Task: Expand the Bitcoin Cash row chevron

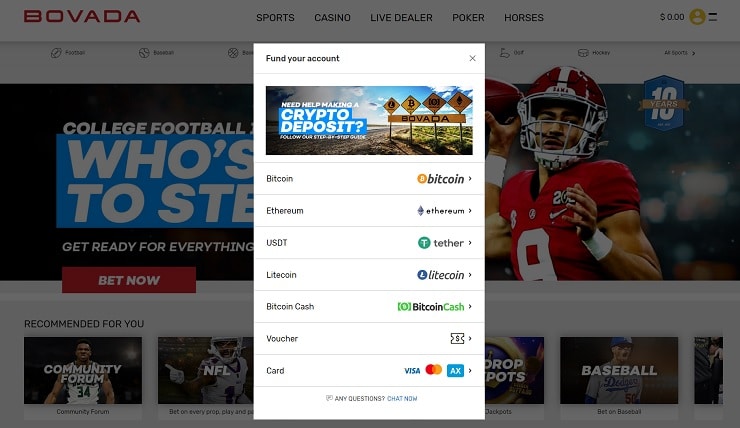Action: [470, 306]
